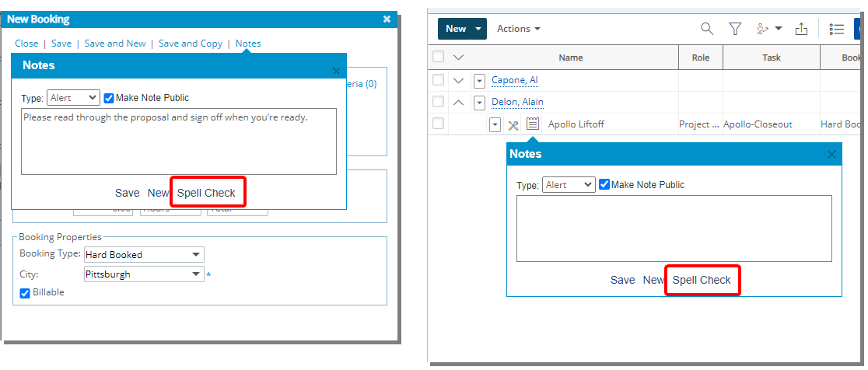The width and height of the screenshot is (868, 370).
Task: Collapse the Delon, Alain row chevron
Action: pos(458,103)
